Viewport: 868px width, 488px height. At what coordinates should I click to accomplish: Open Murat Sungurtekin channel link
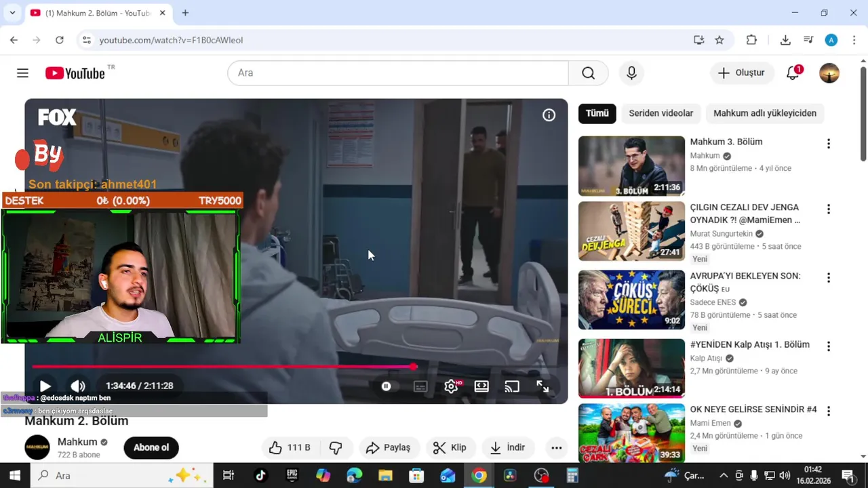coord(720,234)
